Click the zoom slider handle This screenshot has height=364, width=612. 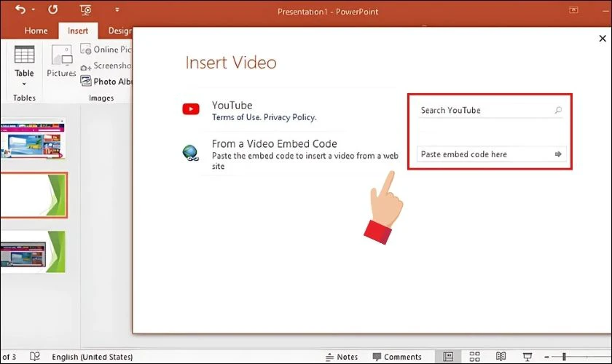point(564,356)
